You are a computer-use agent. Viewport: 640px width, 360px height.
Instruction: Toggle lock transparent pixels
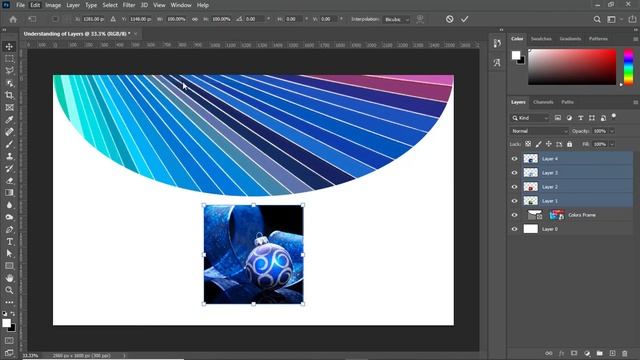click(x=528, y=144)
